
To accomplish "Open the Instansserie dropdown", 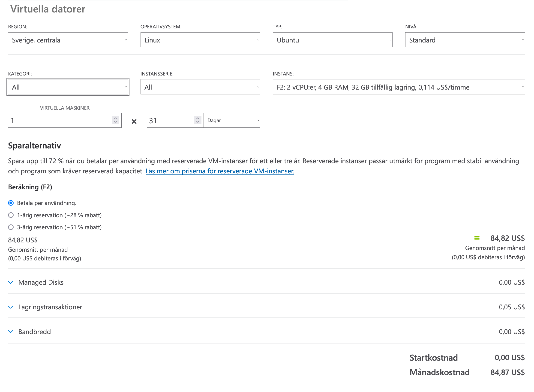I will click(200, 87).
